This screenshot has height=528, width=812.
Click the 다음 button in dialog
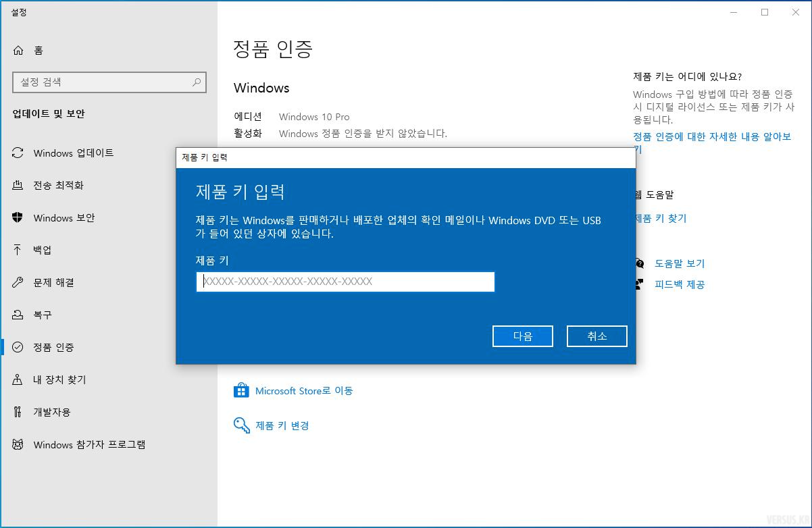coord(523,336)
